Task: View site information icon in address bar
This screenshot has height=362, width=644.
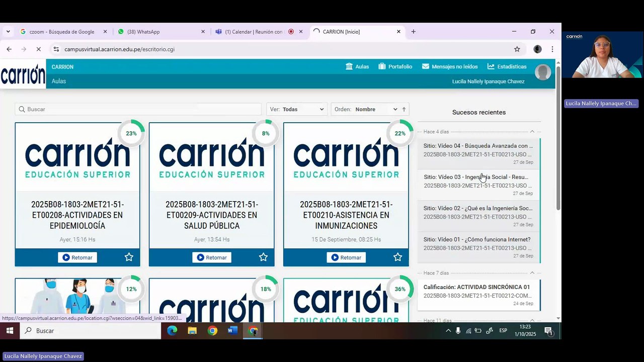Action: click(56, 49)
